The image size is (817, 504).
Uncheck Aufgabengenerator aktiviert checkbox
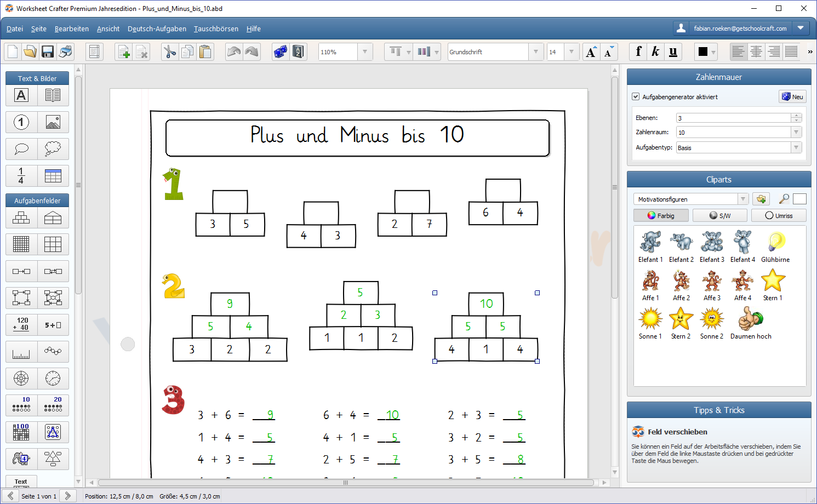point(636,97)
